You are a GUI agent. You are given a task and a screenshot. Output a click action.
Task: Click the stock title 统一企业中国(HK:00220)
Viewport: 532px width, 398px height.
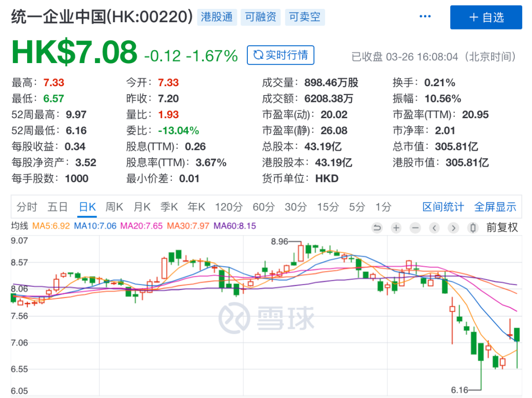click(x=102, y=17)
